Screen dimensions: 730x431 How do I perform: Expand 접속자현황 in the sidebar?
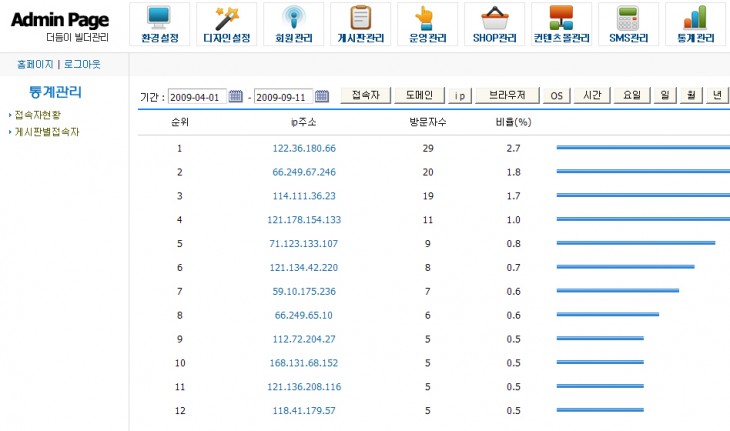(36, 116)
